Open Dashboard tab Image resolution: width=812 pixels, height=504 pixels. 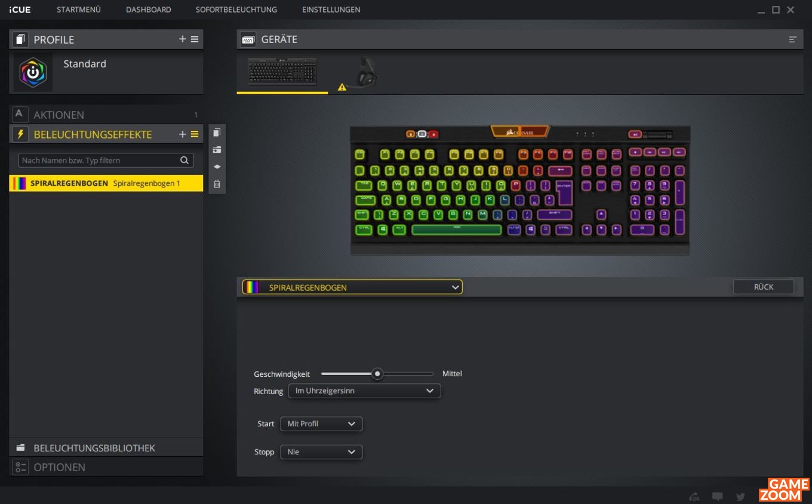point(149,10)
